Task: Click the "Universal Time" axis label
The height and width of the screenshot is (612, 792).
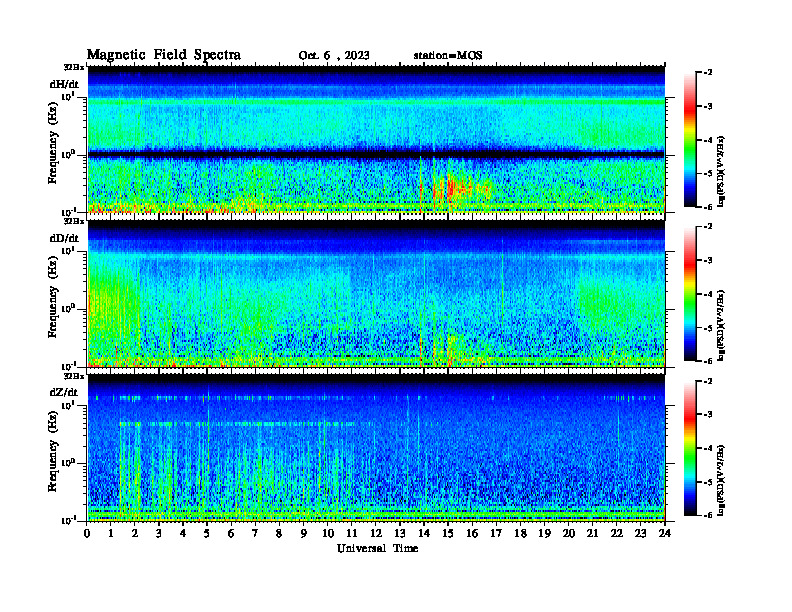Action: (x=378, y=548)
